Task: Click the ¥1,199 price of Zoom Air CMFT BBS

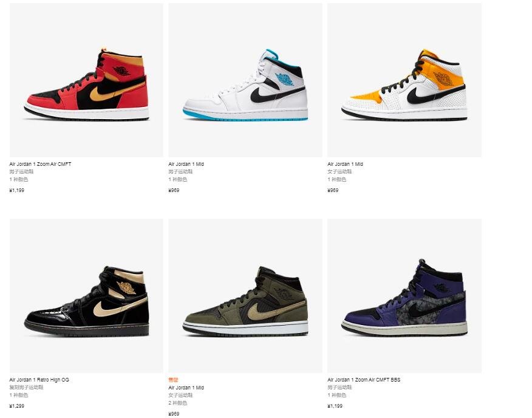Action: (x=335, y=406)
